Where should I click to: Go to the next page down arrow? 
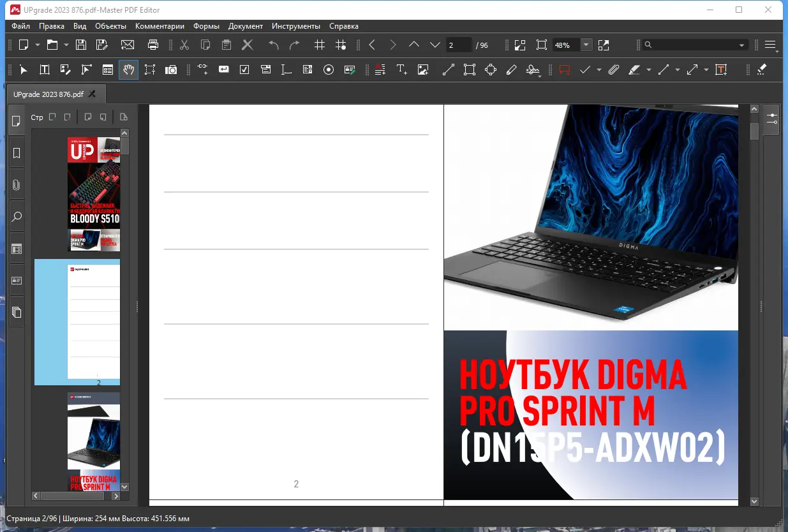tap(435, 45)
